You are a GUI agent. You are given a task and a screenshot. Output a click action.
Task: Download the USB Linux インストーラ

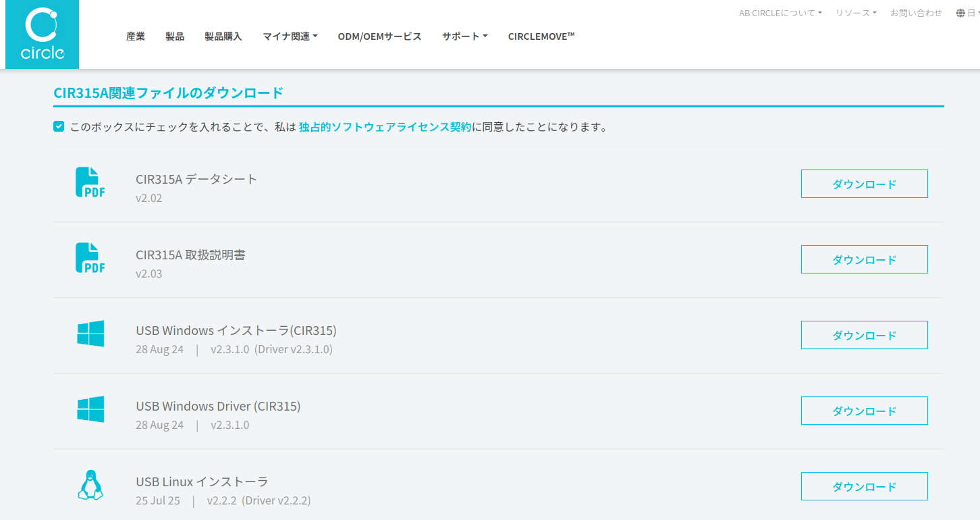[x=864, y=486]
